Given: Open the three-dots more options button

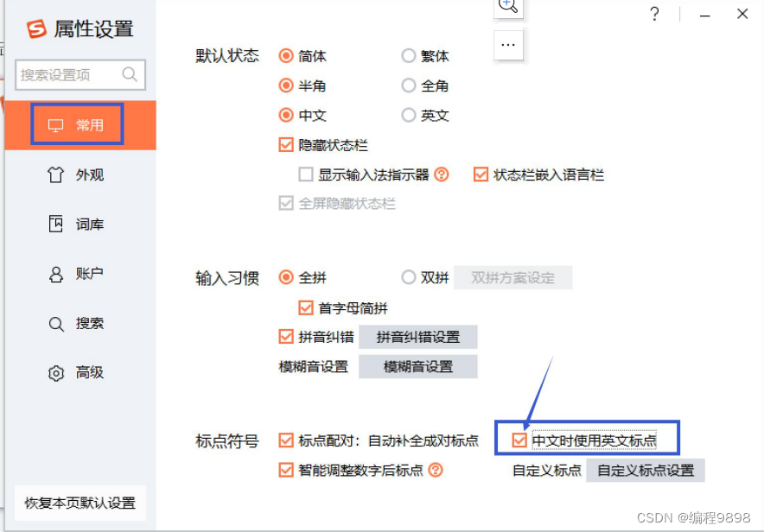Looking at the screenshot, I should [508, 45].
